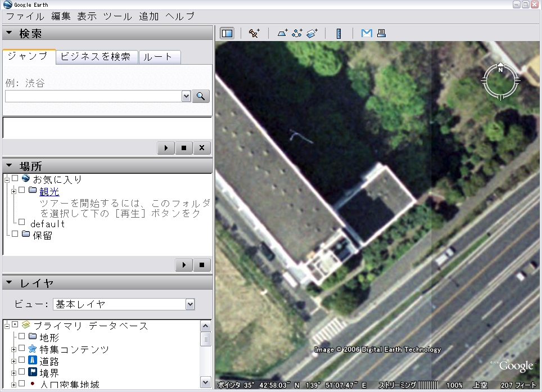Switch to the ビジネスを検索 tab
This screenshot has height=392, width=542.
tap(96, 57)
